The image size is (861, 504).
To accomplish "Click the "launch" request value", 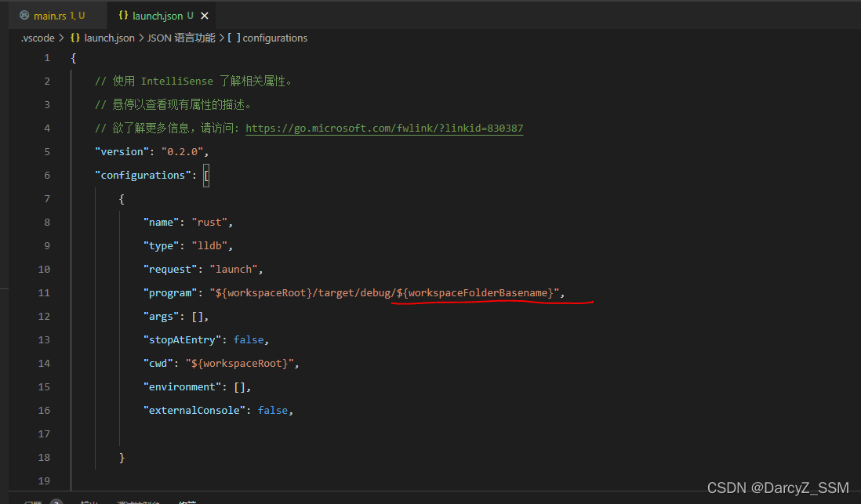I will click(234, 270).
